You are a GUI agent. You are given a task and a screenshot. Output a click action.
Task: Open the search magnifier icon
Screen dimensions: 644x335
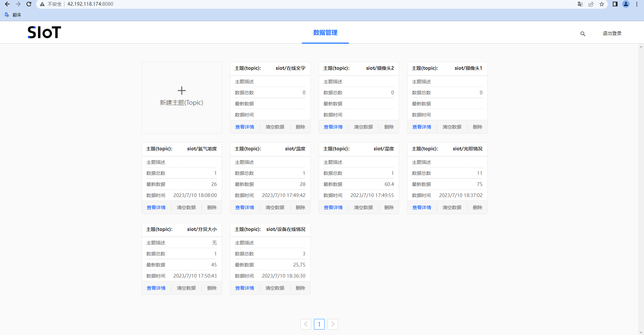point(583,34)
